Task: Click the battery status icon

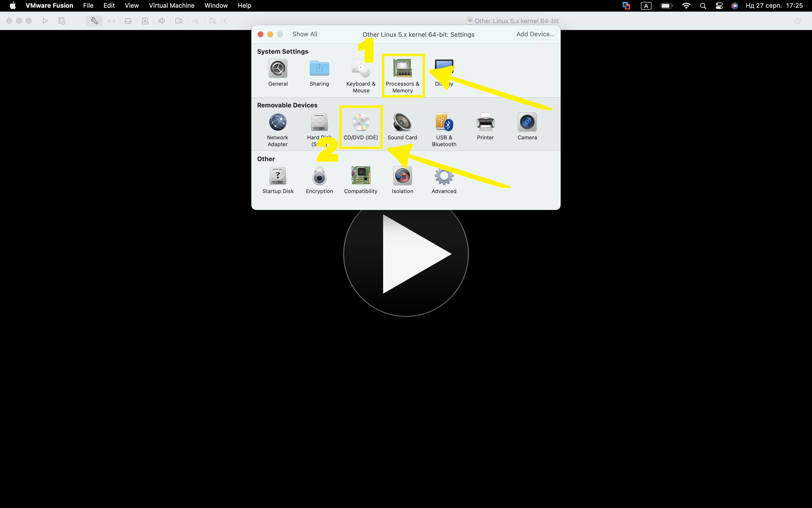Action: 666,6
